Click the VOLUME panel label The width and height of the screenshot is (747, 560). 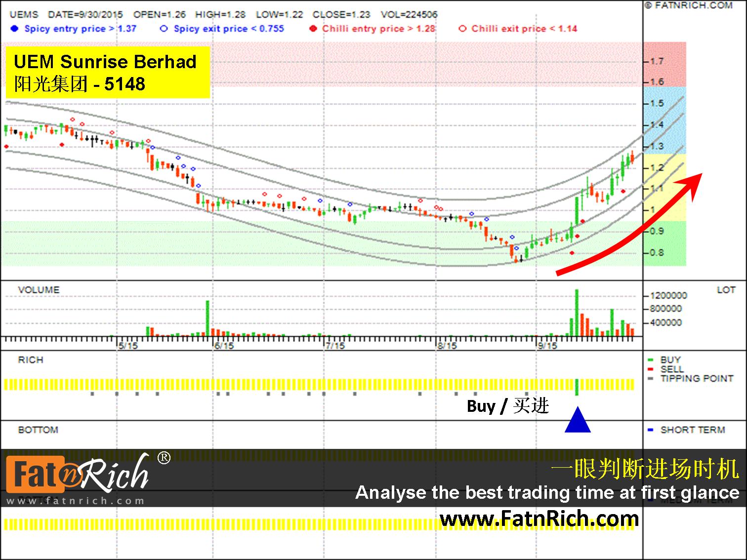[39, 290]
